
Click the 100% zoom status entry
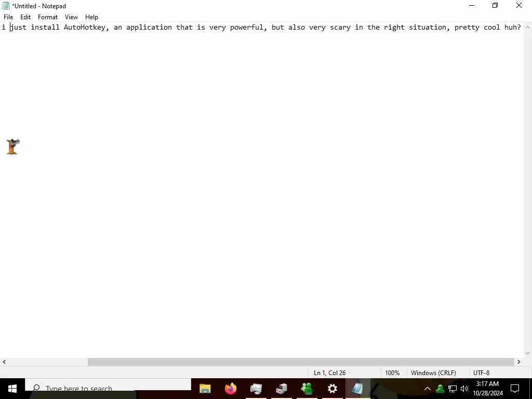[392, 373]
